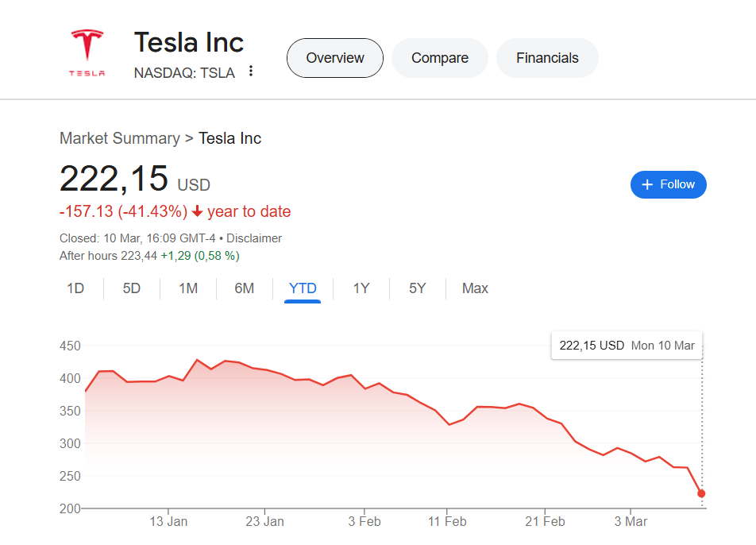This screenshot has width=756, height=545.
Task: Show the 5Y chart range
Action: point(418,288)
